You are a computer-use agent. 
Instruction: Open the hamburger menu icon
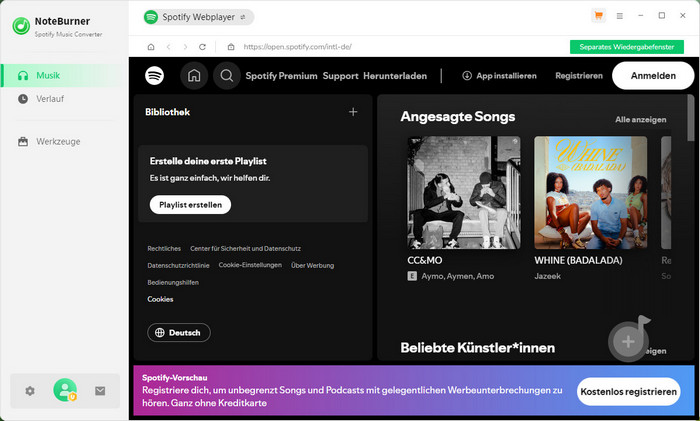pos(620,16)
